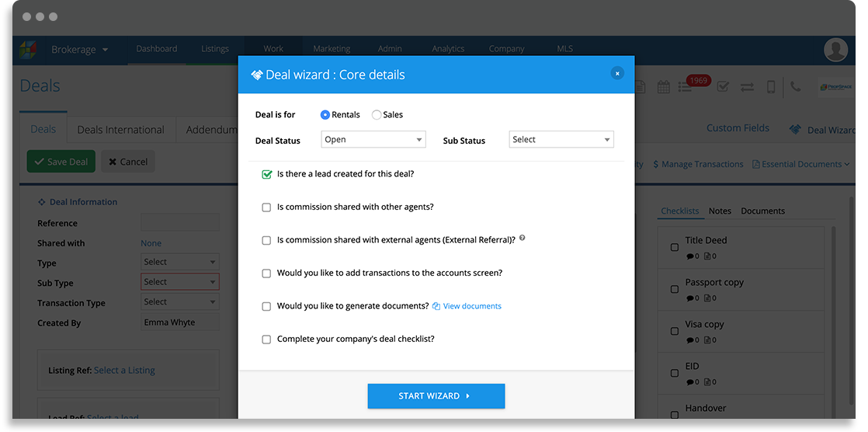
Task: Open the Manage Transactions link
Action: (x=698, y=165)
